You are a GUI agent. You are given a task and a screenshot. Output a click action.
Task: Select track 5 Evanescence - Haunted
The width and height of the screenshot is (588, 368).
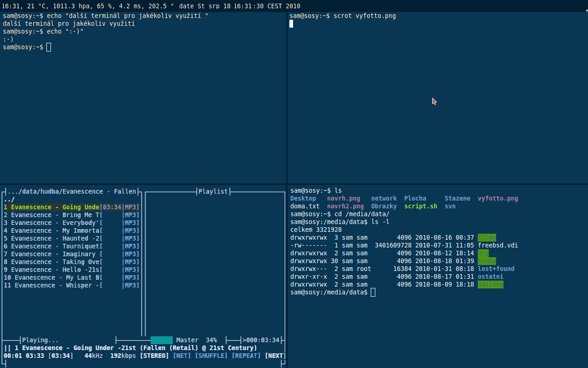[71, 238]
